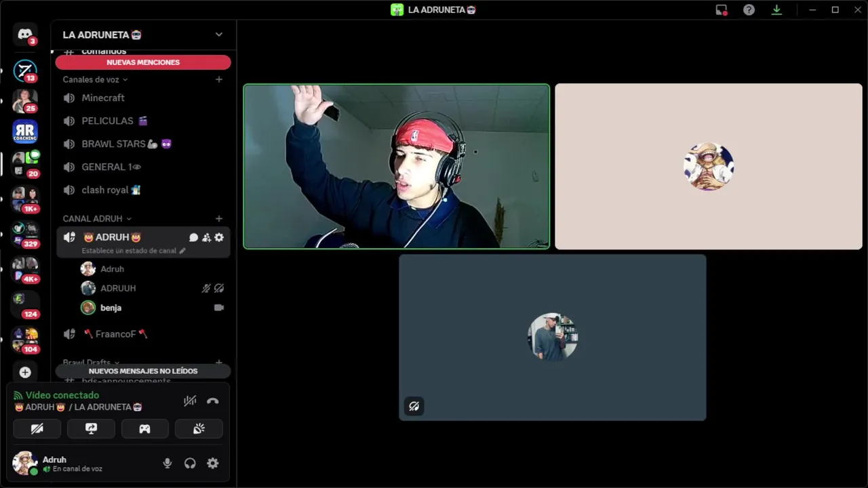This screenshot has width=868, height=488.
Task: Open ADRUH voice channel chat
Action: (193, 237)
